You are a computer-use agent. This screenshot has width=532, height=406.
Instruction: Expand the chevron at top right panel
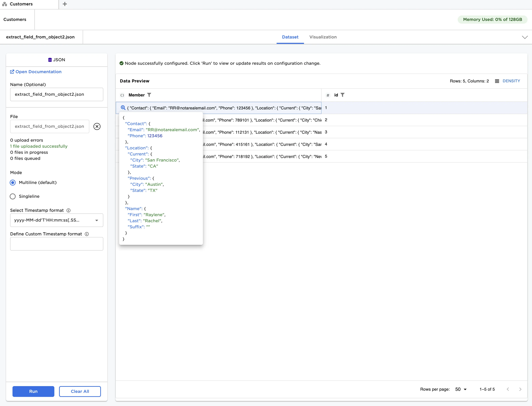525,37
